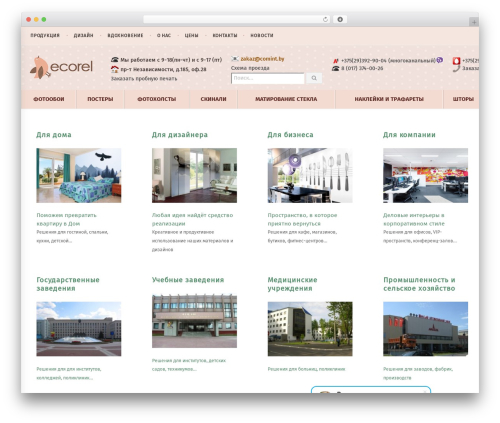Click the landline phone icon by 8 (017)
Image resolution: width=500 pixels, height=423 pixels.
coord(335,68)
